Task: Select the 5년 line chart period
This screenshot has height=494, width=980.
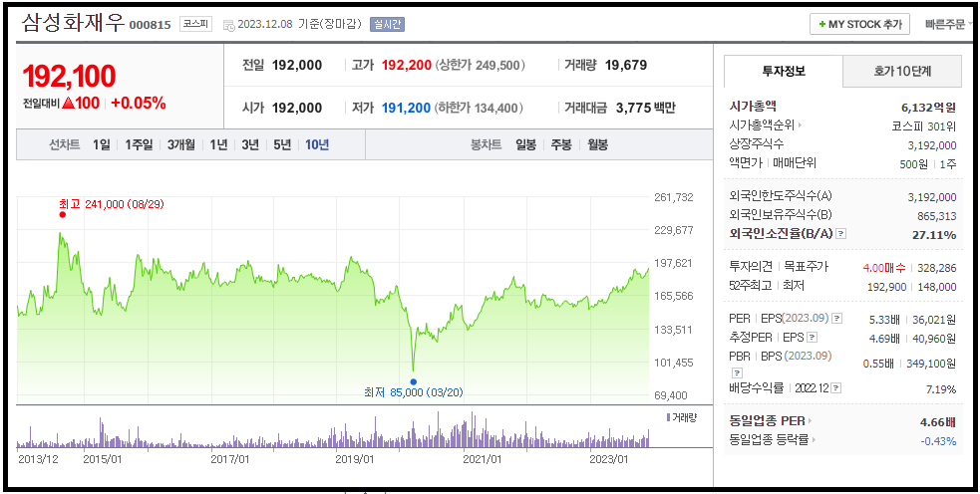Action: (282, 144)
